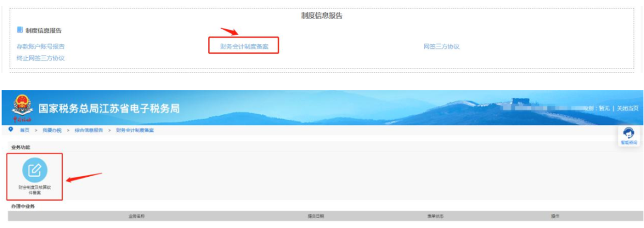Screen dimensions: 644x228
Task: Click the 操作 column header
Action: [555, 215]
